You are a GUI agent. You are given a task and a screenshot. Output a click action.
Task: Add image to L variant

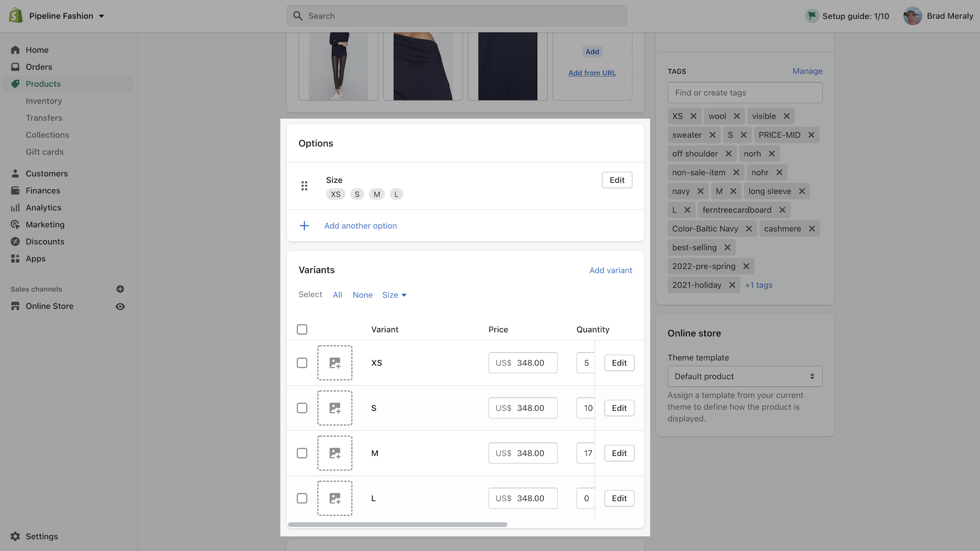pyautogui.click(x=335, y=498)
